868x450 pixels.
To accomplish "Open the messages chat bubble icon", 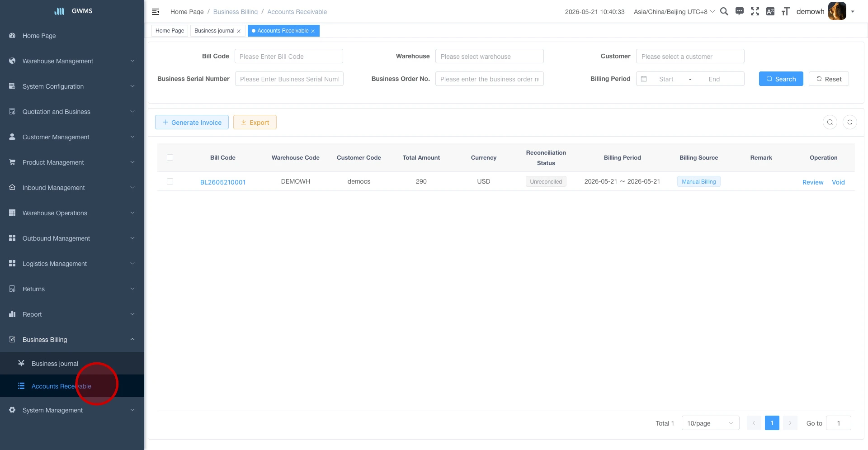I will (740, 11).
